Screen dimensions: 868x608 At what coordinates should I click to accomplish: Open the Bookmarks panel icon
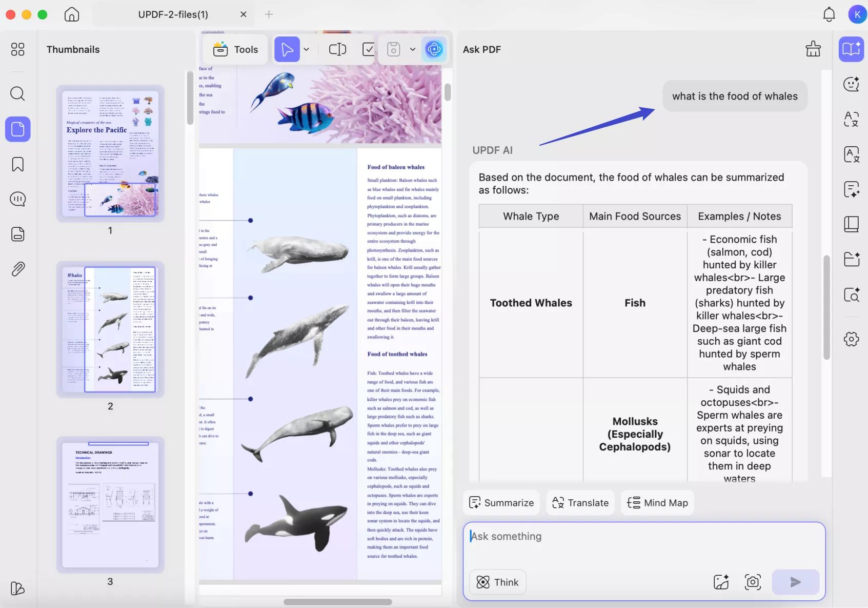pyautogui.click(x=17, y=164)
